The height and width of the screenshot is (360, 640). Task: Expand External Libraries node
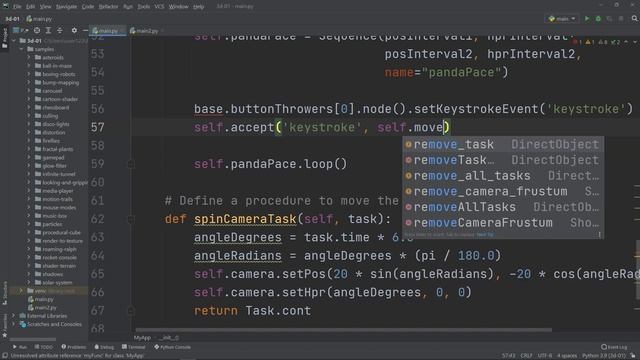click(x=14, y=316)
